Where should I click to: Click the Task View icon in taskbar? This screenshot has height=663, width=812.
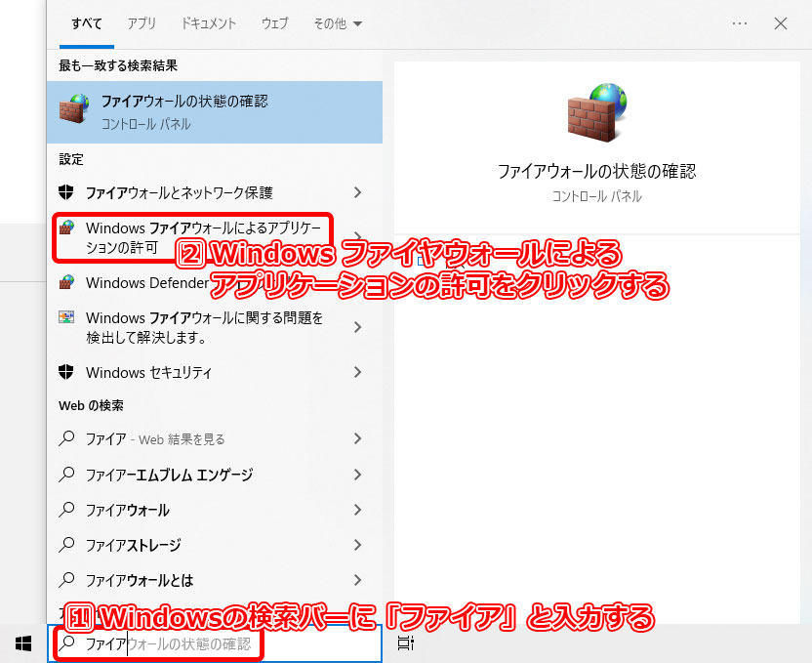[406, 642]
